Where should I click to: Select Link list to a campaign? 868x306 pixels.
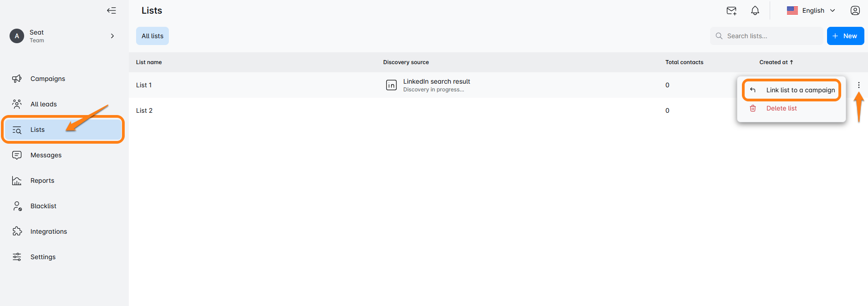pos(800,90)
